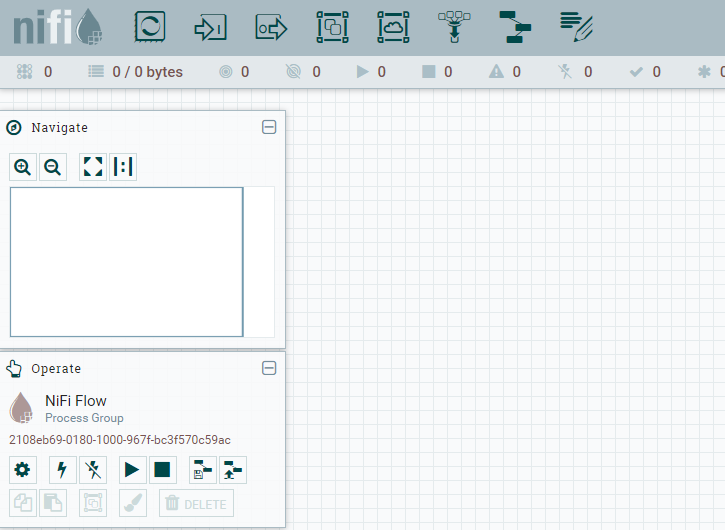Select the Template toolbar icon
Image resolution: width=725 pixels, height=530 pixels.
point(515,27)
